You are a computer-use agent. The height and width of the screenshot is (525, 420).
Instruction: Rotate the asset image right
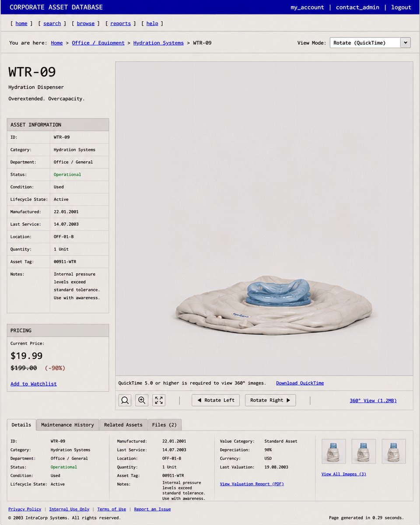(x=270, y=400)
